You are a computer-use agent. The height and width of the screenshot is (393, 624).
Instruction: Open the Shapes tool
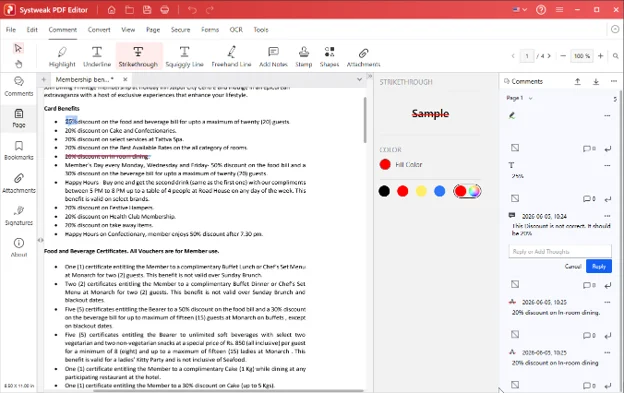(329, 56)
